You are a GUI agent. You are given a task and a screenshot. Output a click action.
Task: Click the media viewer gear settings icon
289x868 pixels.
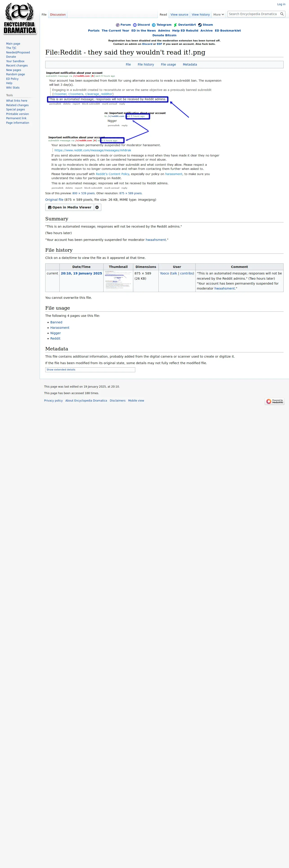(x=97, y=208)
